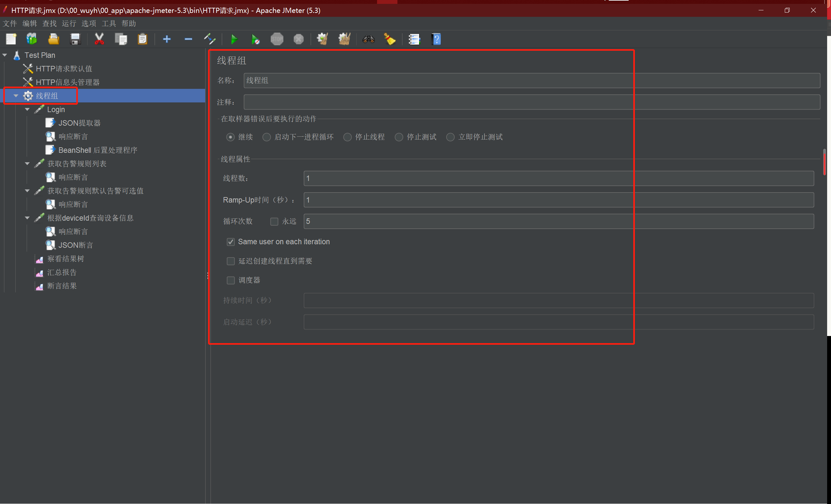Viewport: 831px width, 504px height.
Task: Click the 线程数 input field
Action: tap(559, 178)
